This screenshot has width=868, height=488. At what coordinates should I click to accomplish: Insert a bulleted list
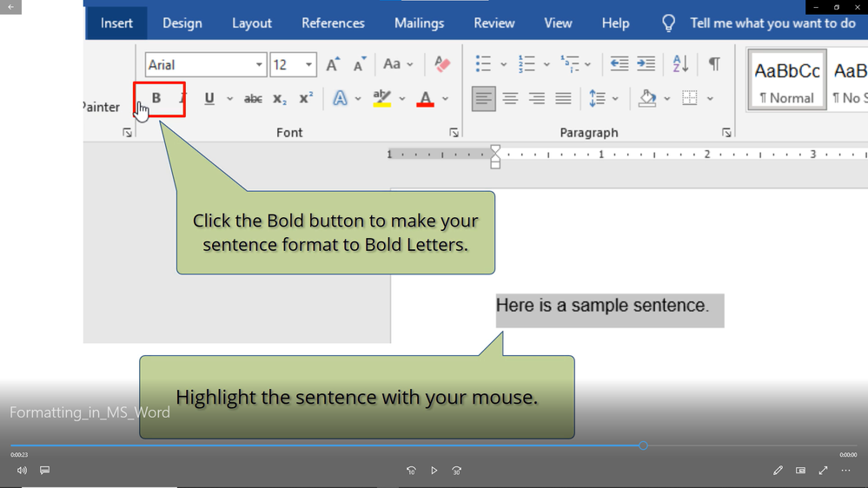pos(483,63)
